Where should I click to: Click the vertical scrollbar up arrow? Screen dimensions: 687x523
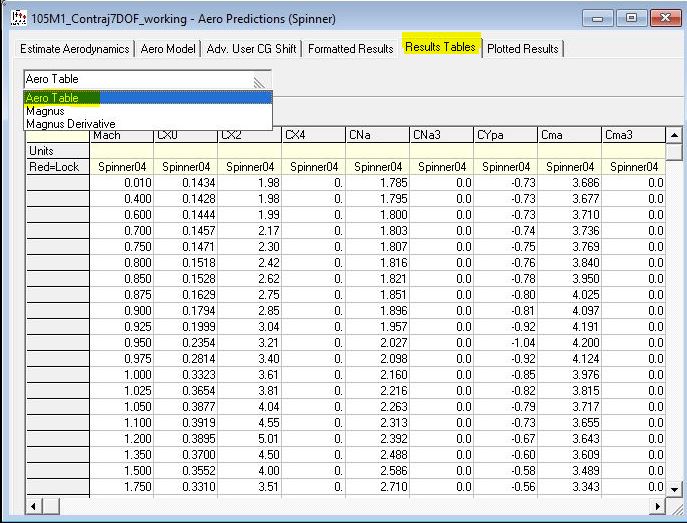tap(675, 135)
